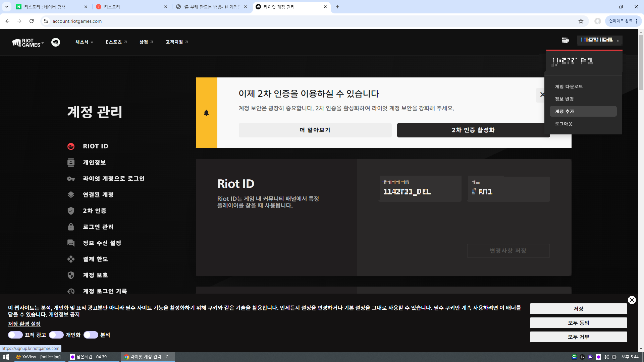Click the RIOT ID sidebar icon

pos(71,146)
